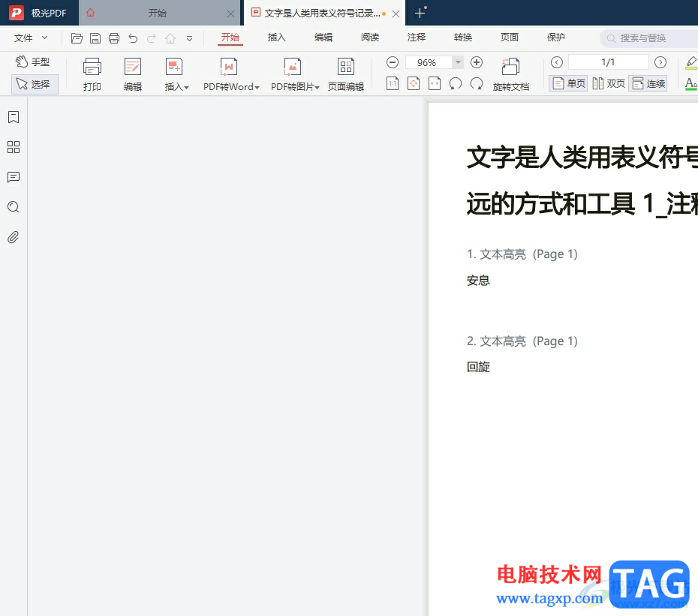This screenshot has width=698, height=616.
Task: Switch to the 开始 ribbon tab
Action: pos(230,38)
